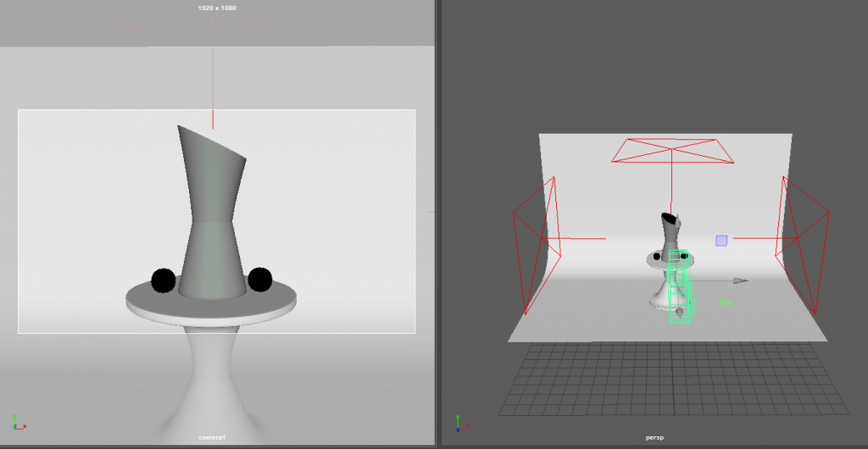Click the round plate under the pitcher
Screen dimensions: 868x449
coord(212,303)
